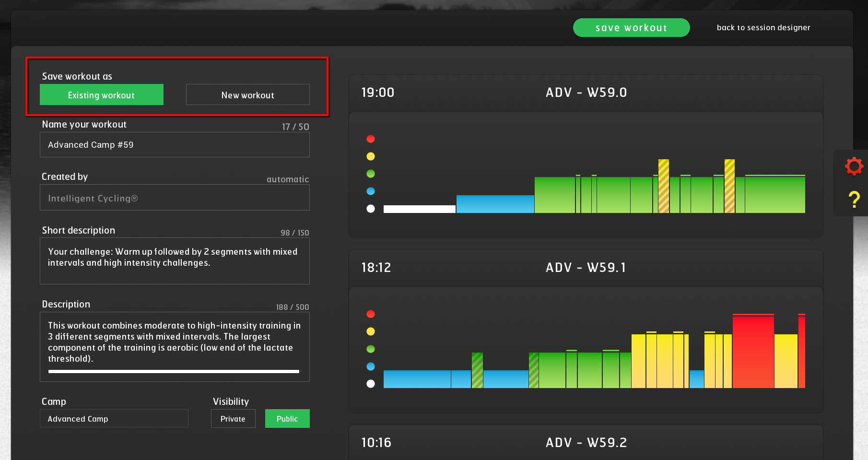The width and height of the screenshot is (868, 460).
Task: Set visibility to Private
Action: click(x=233, y=419)
